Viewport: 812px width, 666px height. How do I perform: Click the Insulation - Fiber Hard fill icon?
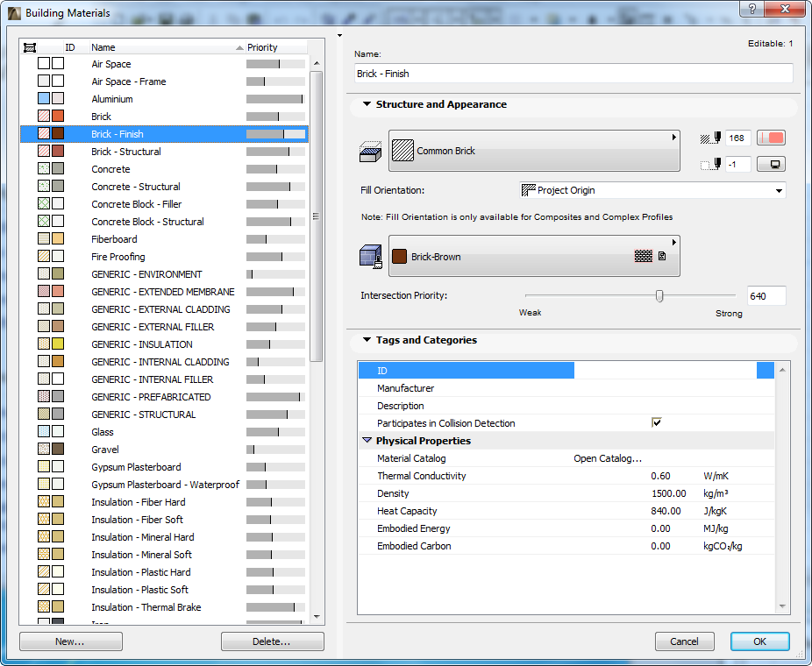pos(44,502)
